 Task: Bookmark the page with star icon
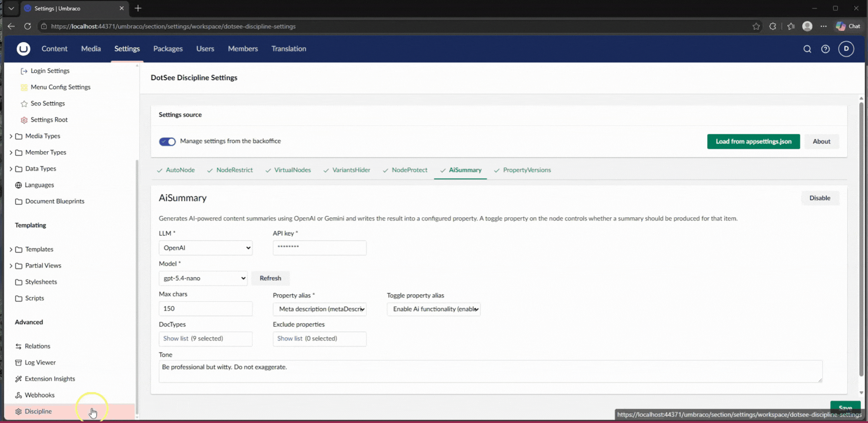click(x=756, y=26)
